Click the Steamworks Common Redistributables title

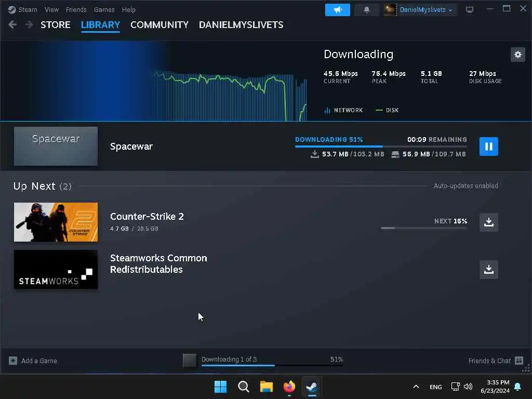click(x=158, y=263)
